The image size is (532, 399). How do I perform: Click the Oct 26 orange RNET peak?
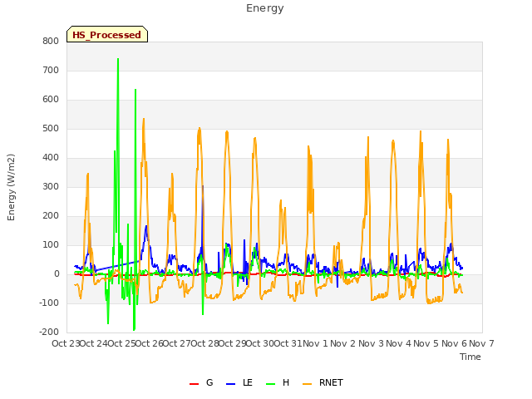pyautogui.click(x=144, y=119)
